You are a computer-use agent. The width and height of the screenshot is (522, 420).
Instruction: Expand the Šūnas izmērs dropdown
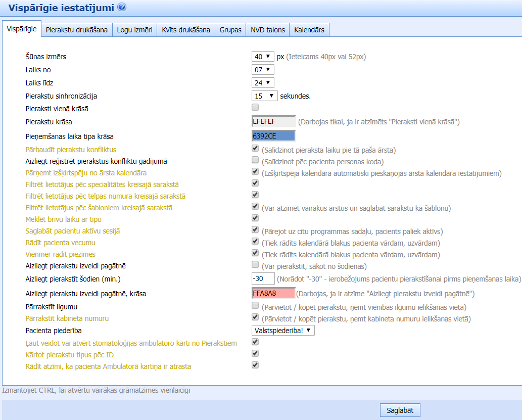[263, 57]
